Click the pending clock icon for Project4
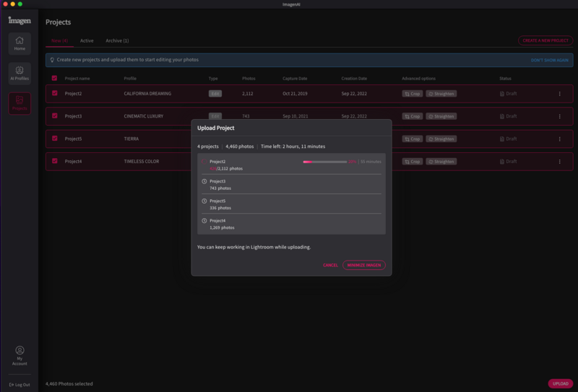This screenshot has width=578, height=392. 204,221
